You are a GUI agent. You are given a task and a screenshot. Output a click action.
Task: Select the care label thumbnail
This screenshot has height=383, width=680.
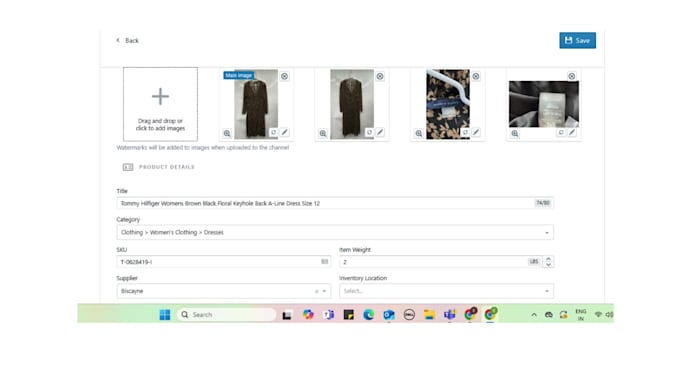pyautogui.click(x=543, y=104)
